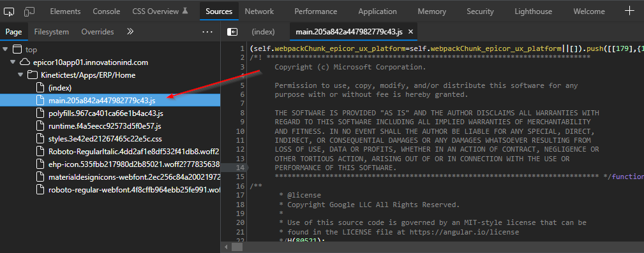Set breakpoint on line number 1
The height and width of the screenshot is (253, 644).
[243, 49]
